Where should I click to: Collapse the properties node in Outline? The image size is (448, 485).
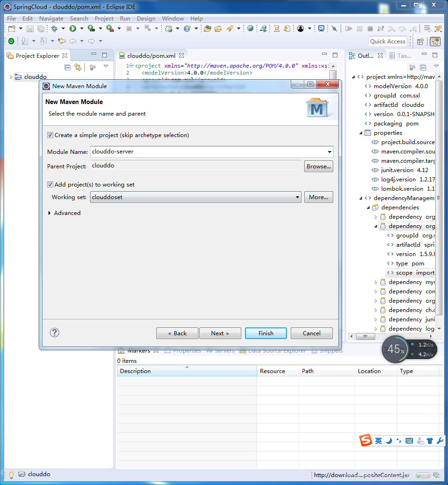[361, 133]
